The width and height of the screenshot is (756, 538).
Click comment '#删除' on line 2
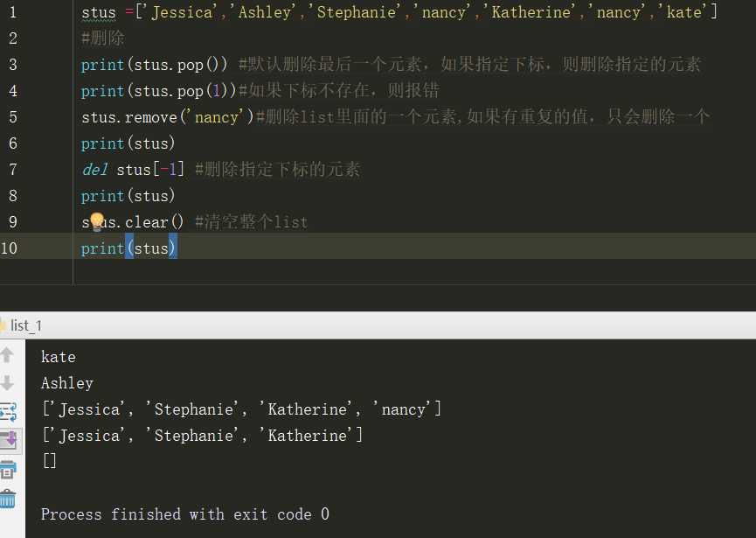[103, 38]
